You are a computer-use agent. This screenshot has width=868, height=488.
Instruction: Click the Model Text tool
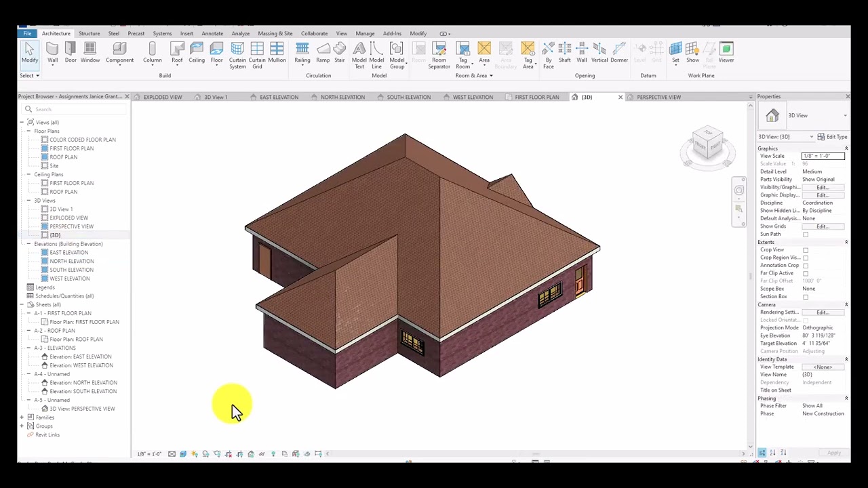click(359, 56)
